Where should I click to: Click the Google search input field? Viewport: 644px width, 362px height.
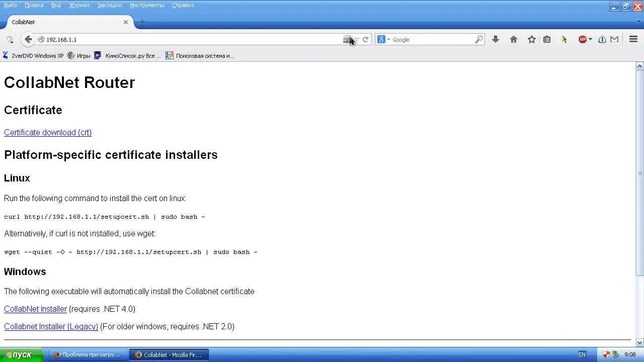(432, 39)
